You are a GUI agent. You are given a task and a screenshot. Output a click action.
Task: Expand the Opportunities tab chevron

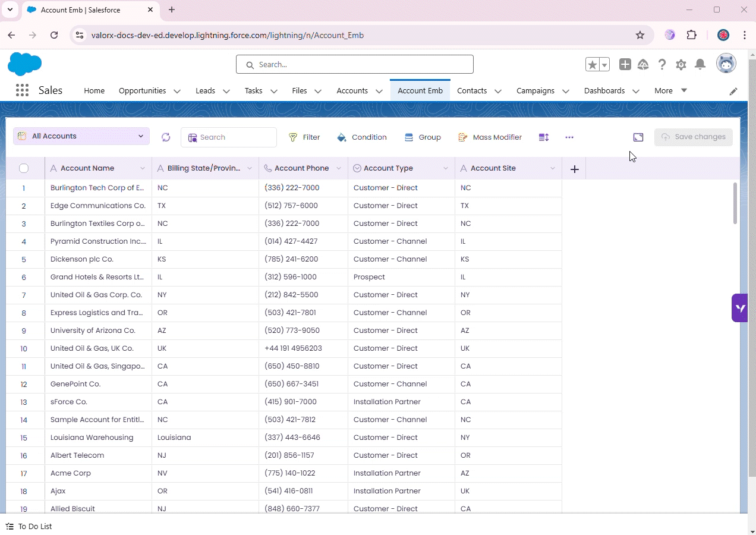coord(177,91)
